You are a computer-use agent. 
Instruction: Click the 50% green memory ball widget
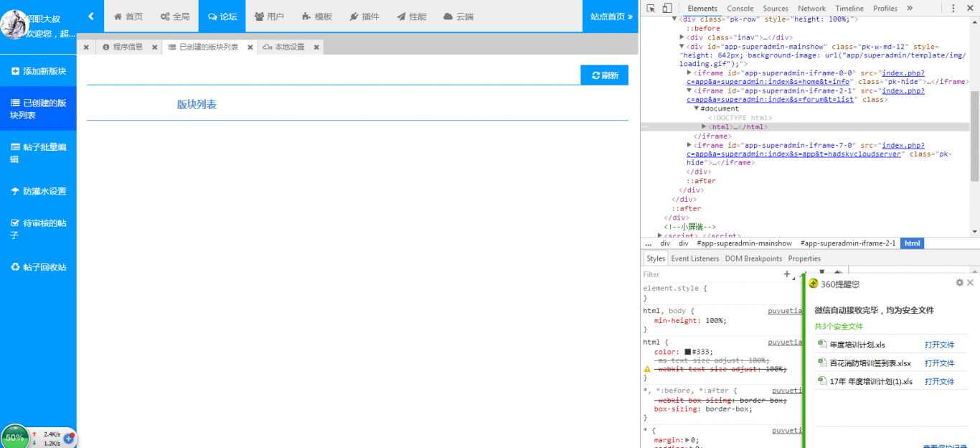[15, 437]
